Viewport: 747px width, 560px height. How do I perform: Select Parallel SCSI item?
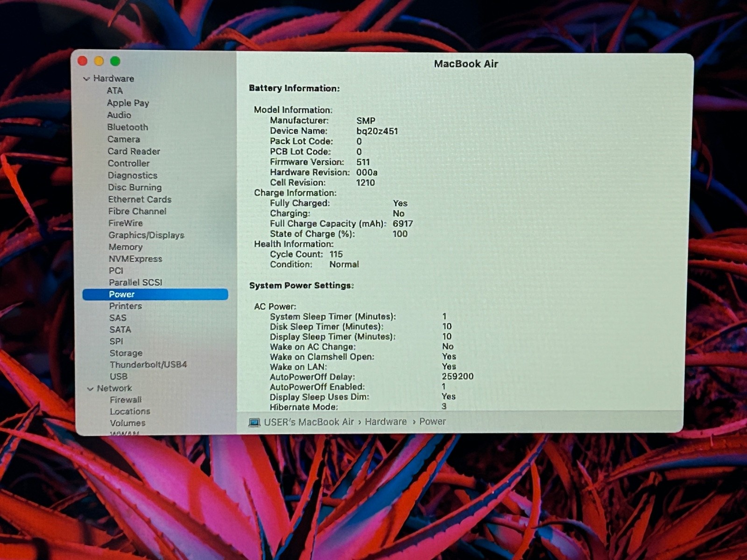pos(135,282)
